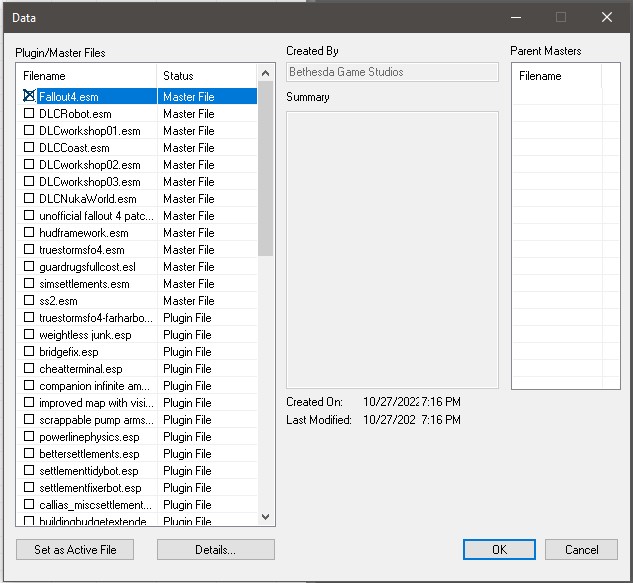Tick the DLCCoast.esm checkbox

29,147
